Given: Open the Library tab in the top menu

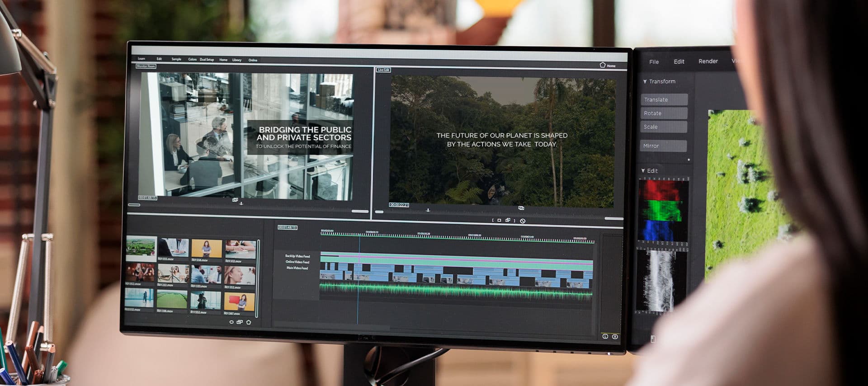Looking at the screenshot, I should tap(237, 60).
